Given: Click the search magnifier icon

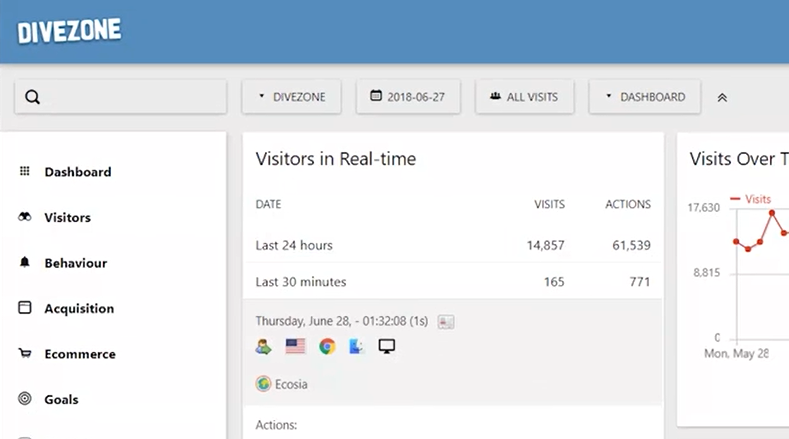Looking at the screenshot, I should (x=32, y=97).
